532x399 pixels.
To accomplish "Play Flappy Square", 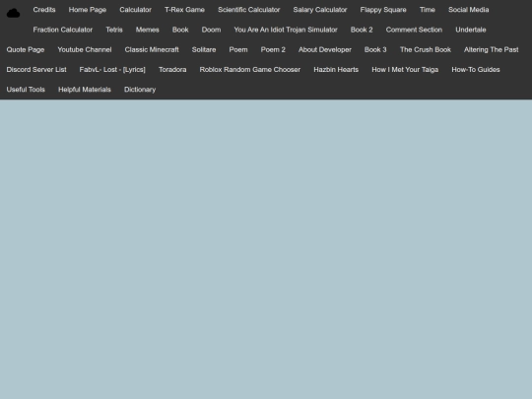I will coord(383,10).
